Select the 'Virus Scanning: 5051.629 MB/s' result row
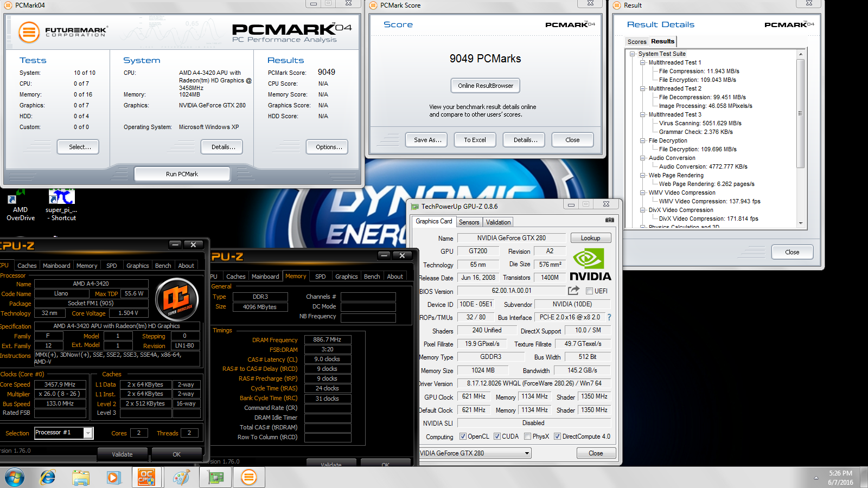This screenshot has height=488, width=868. pos(700,123)
